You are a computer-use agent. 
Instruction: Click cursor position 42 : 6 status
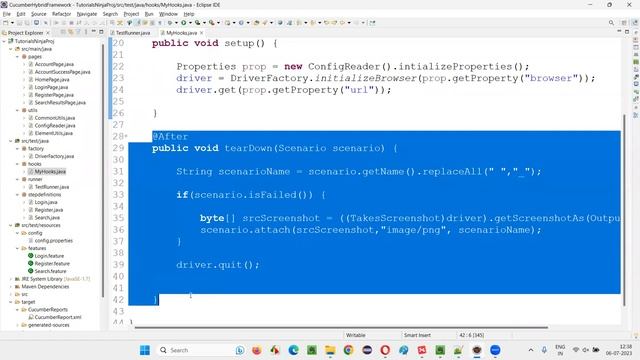tap(471, 335)
